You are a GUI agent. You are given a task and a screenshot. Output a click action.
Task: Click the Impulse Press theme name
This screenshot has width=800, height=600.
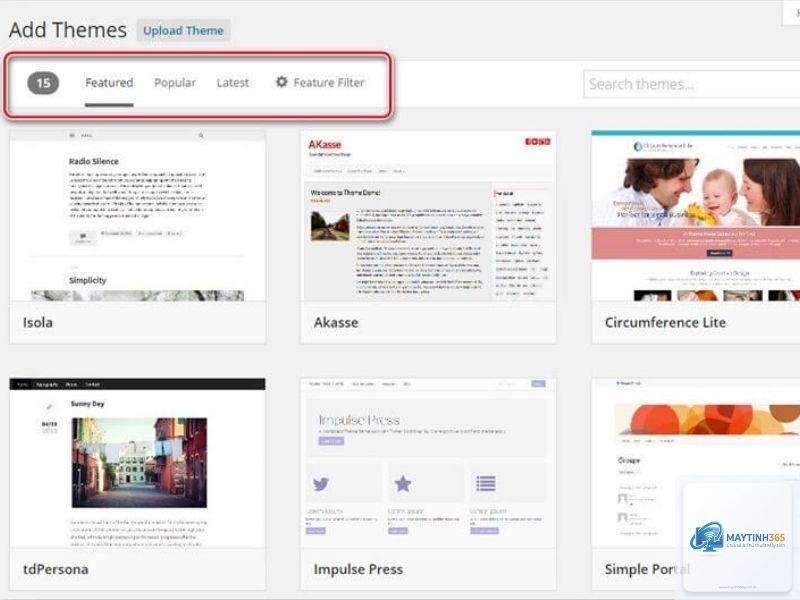tap(358, 569)
